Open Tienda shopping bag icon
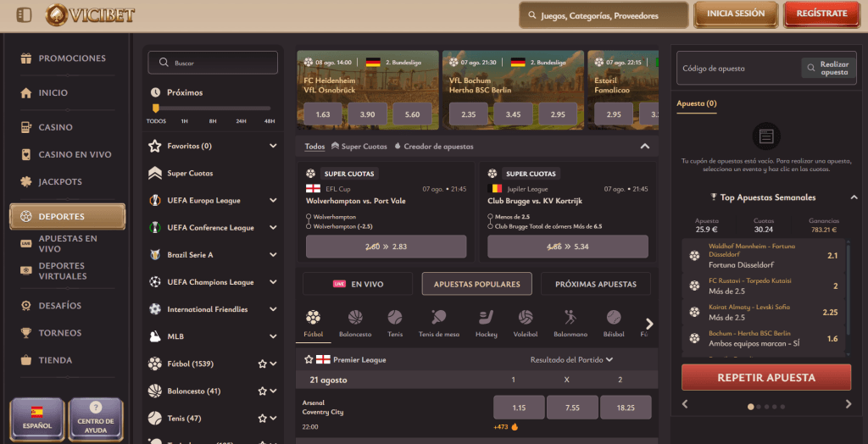The width and height of the screenshot is (868, 444). click(25, 360)
